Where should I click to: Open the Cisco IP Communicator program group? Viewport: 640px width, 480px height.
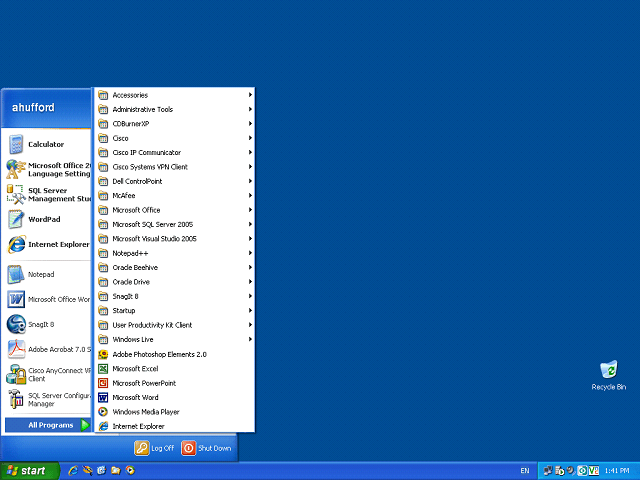tap(175, 153)
